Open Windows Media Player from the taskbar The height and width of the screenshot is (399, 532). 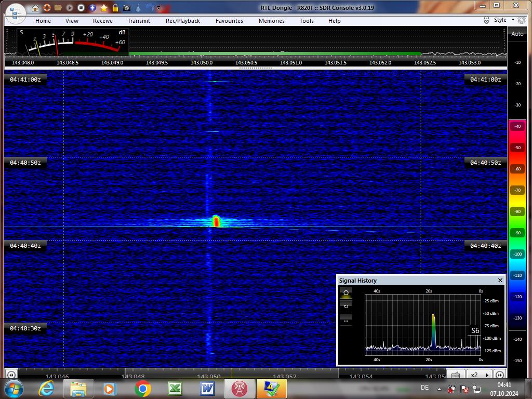click(110, 389)
